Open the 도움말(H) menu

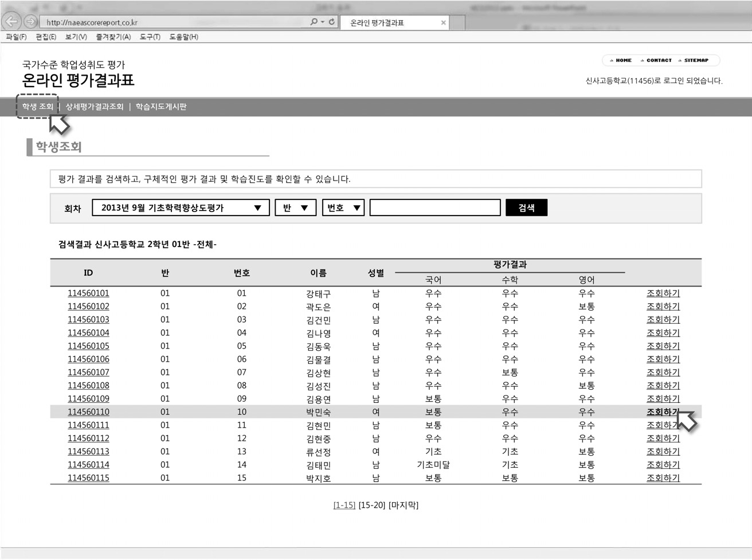pyautogui.click(x=183, y=37)
